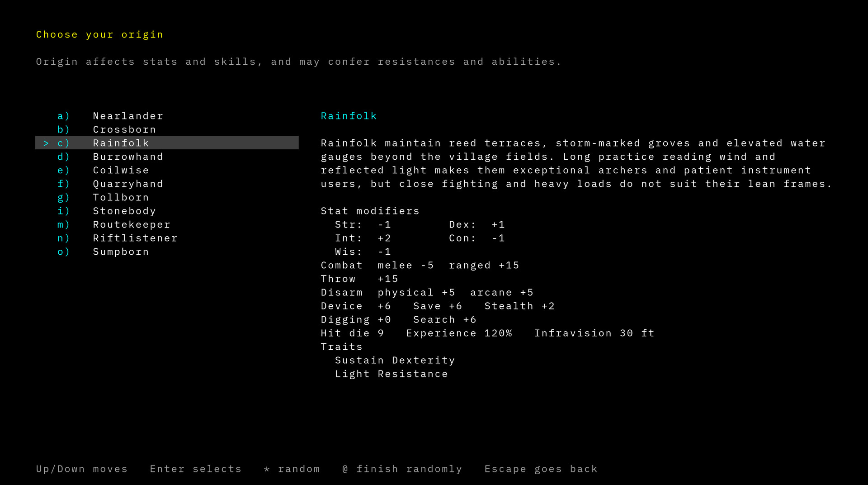Select the Tollborn origin option
The height and width of the screenshot is (485, 868).
(x=167, y=197)
